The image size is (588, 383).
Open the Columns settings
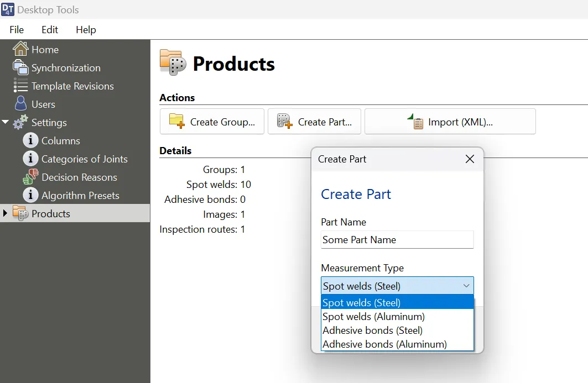coord(60,140)
